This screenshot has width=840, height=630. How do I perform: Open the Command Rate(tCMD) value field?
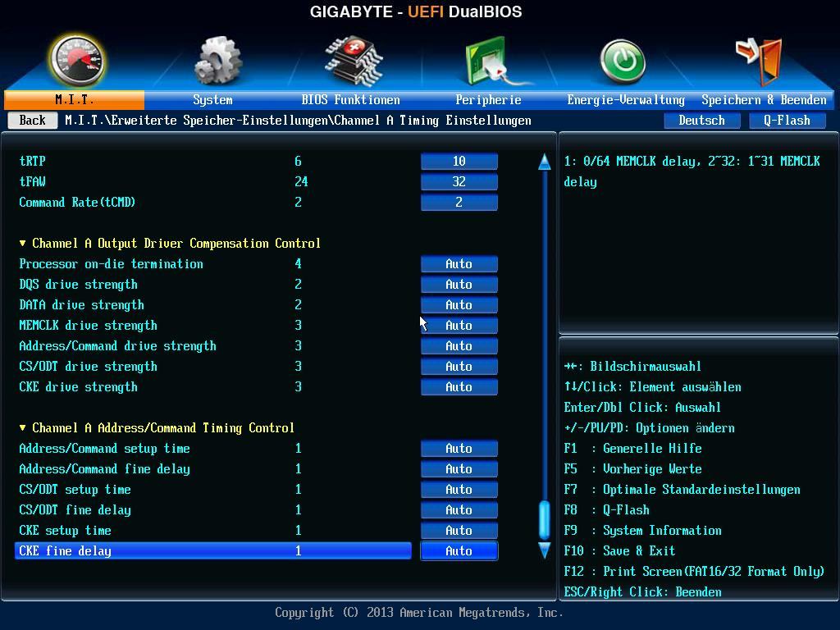coord(459,202)
